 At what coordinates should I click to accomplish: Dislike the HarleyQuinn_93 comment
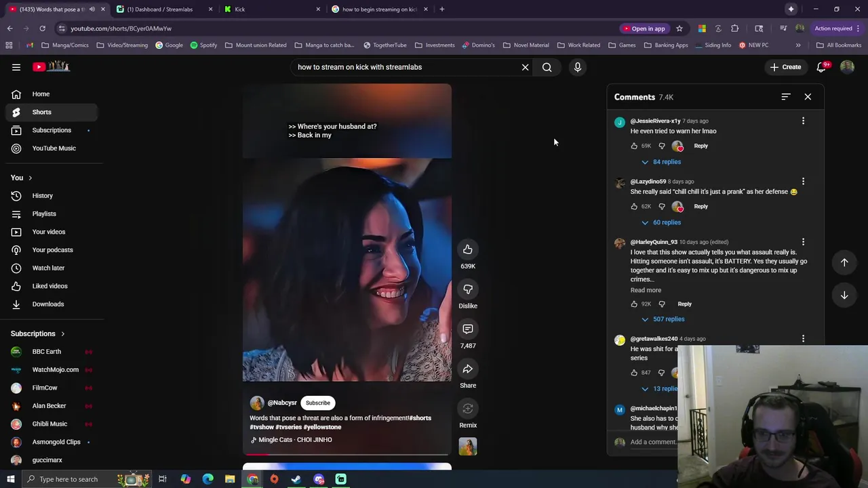[x=662, y=304]
